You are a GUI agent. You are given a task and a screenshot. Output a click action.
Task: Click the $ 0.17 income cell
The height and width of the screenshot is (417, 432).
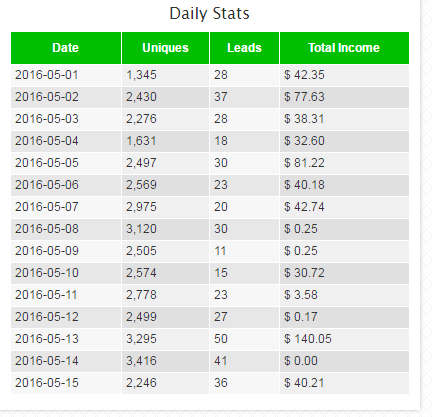click(x=344, y=317)
